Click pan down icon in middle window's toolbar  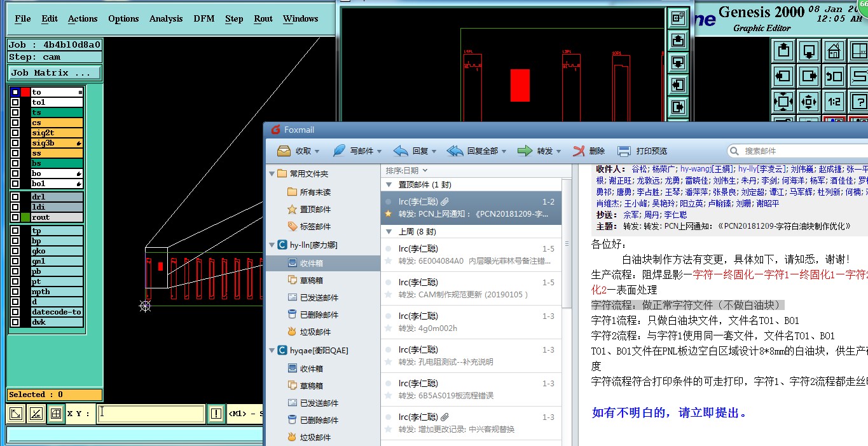click(x=679, y=62)
